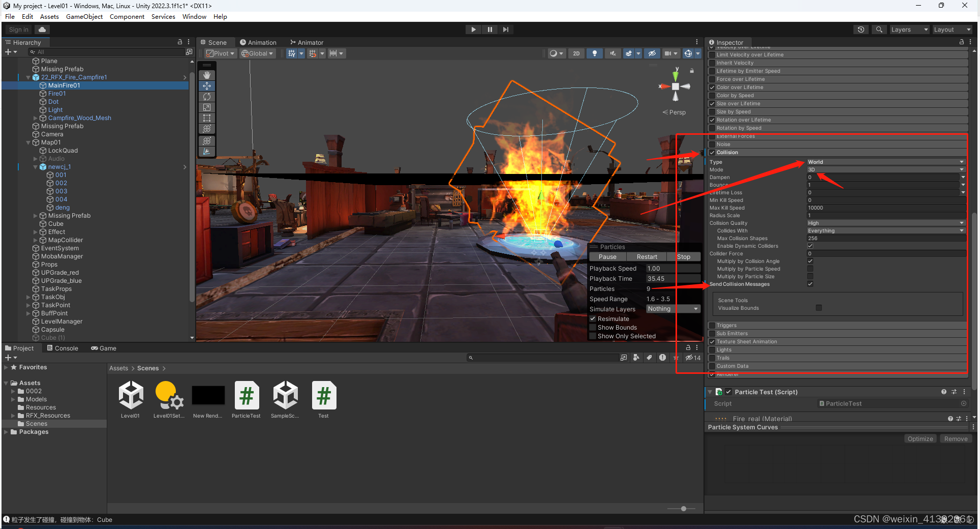Click the Optimize curves button

point(921,439)
